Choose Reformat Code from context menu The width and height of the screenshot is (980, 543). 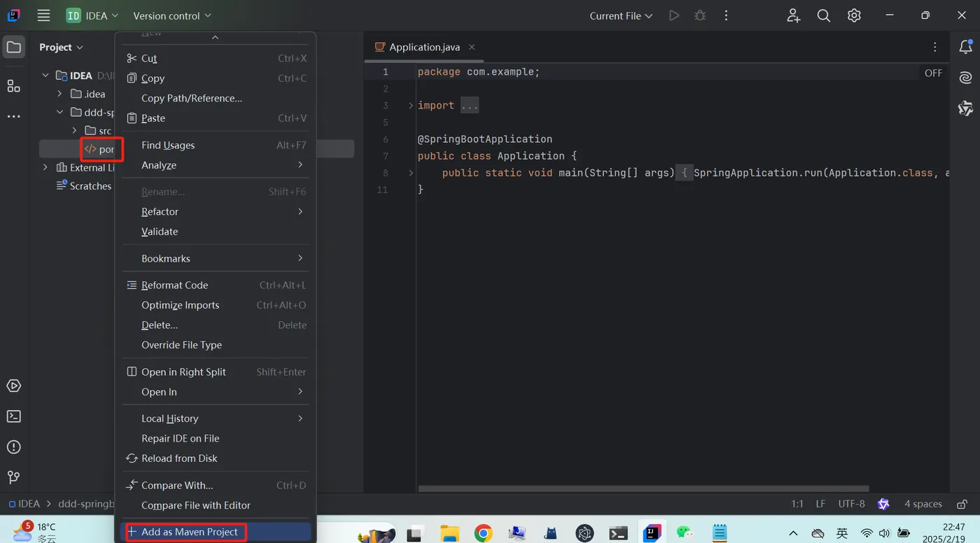point(174,285)
